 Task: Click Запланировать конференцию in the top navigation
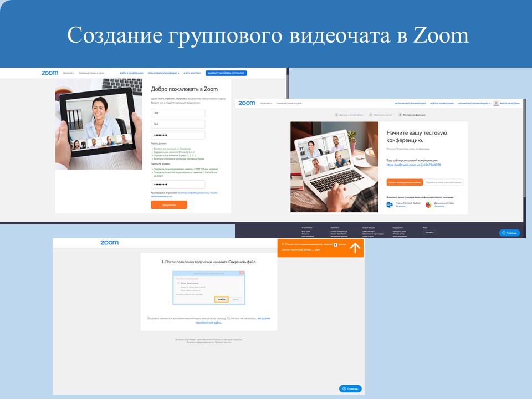(410, 103)
